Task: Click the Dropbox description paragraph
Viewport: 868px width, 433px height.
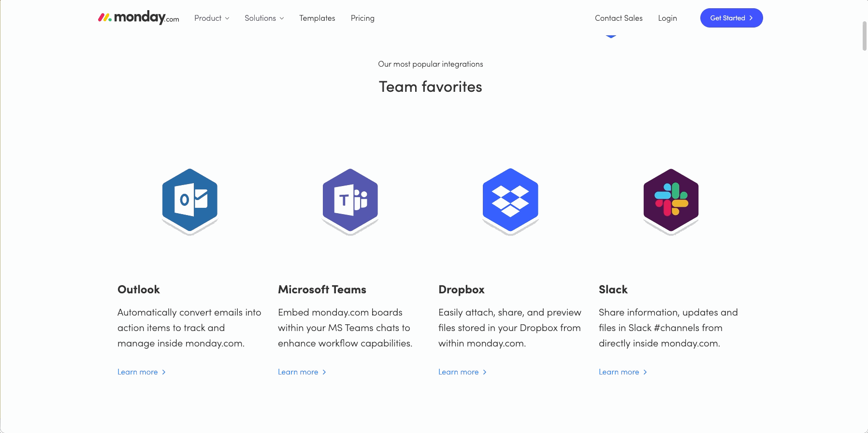Action: coord(510,328)
